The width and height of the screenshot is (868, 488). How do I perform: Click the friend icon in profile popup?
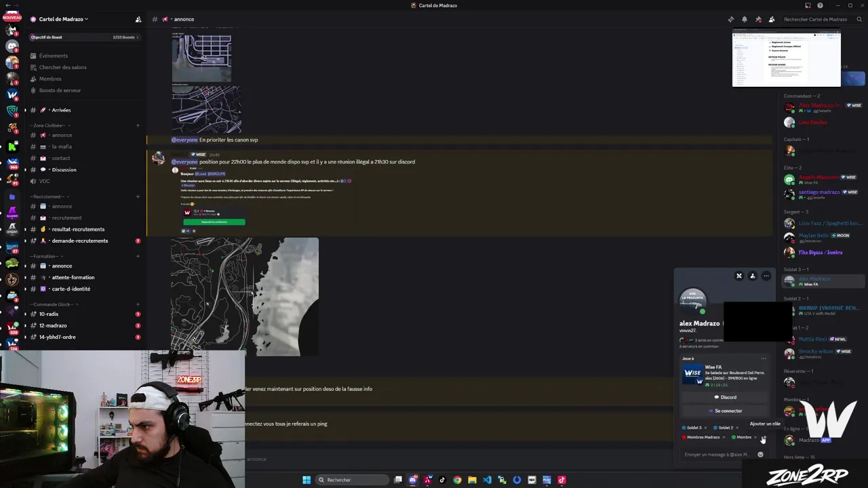tap(753, 276)
